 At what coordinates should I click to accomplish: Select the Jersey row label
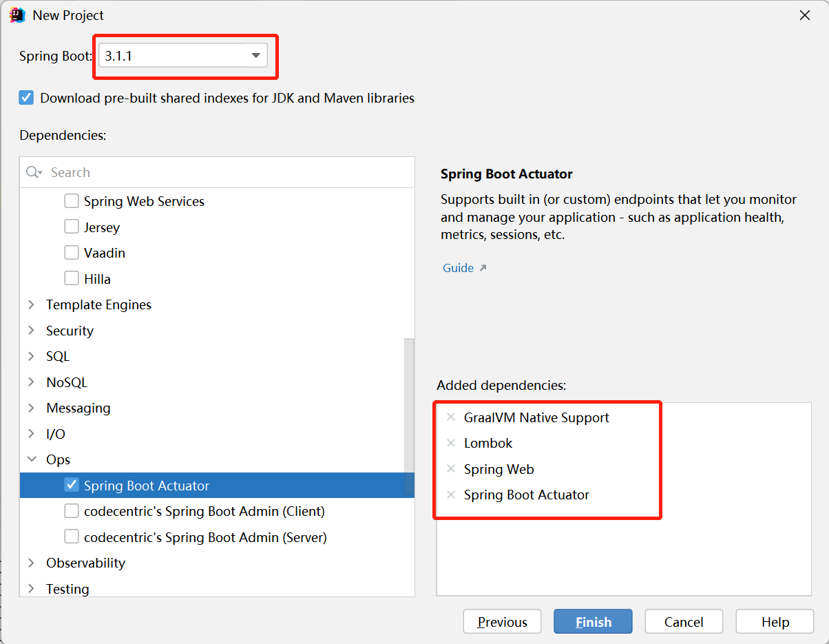[102, 227]
